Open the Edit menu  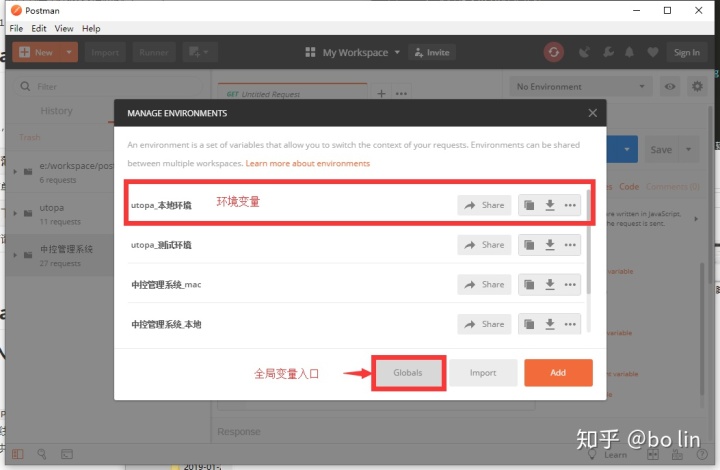click(39, 28)
